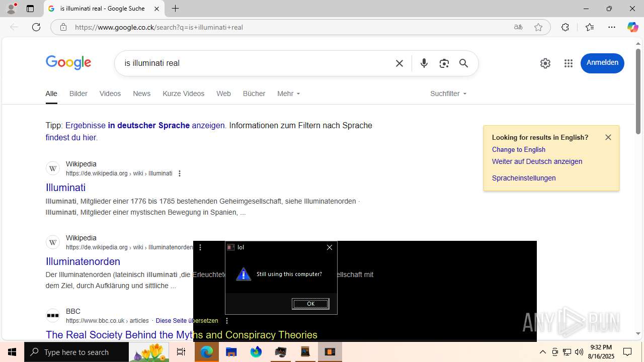
Task: Open Task View on taskbar
Action: (181, 352)
